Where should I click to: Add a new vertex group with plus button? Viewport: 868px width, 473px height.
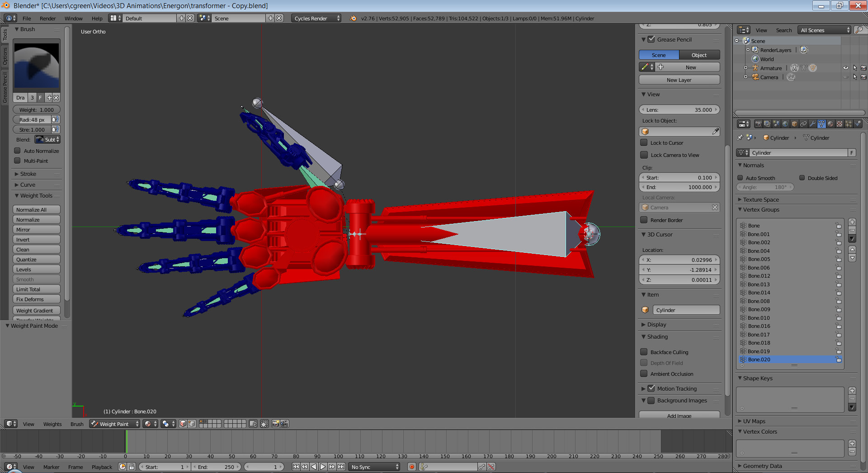coord(852,222)
